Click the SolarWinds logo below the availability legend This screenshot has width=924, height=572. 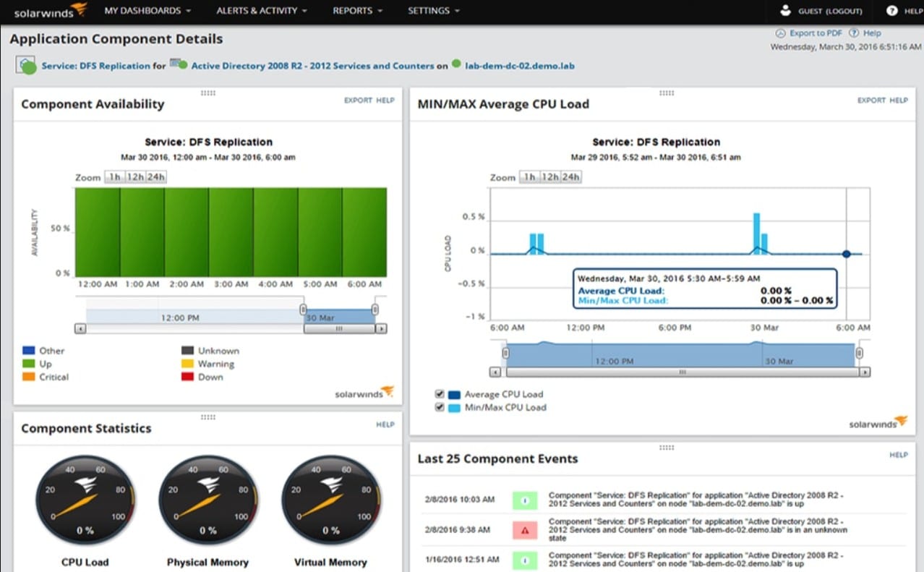[365, 393]
